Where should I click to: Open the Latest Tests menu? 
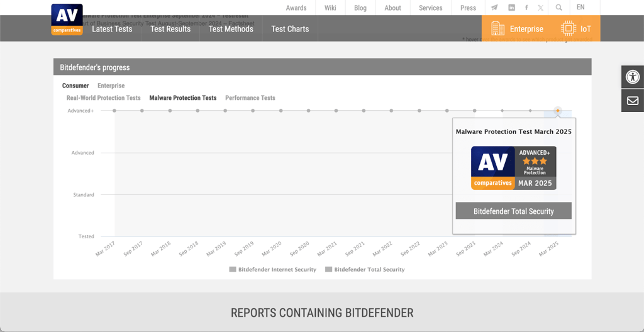point(112,29)
